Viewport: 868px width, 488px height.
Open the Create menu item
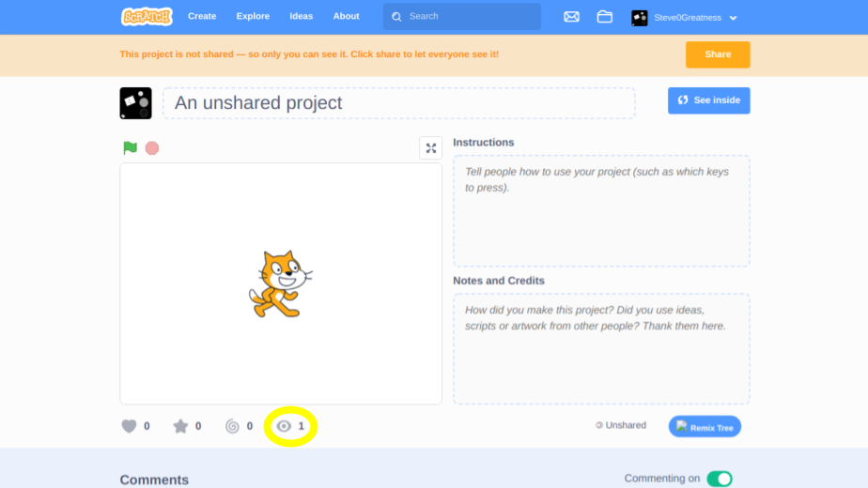[x=202, y=17]
